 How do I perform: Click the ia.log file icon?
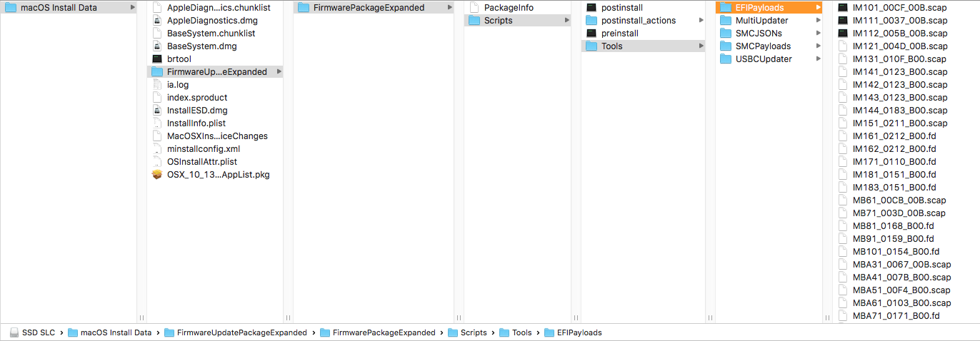click(157, 85)
